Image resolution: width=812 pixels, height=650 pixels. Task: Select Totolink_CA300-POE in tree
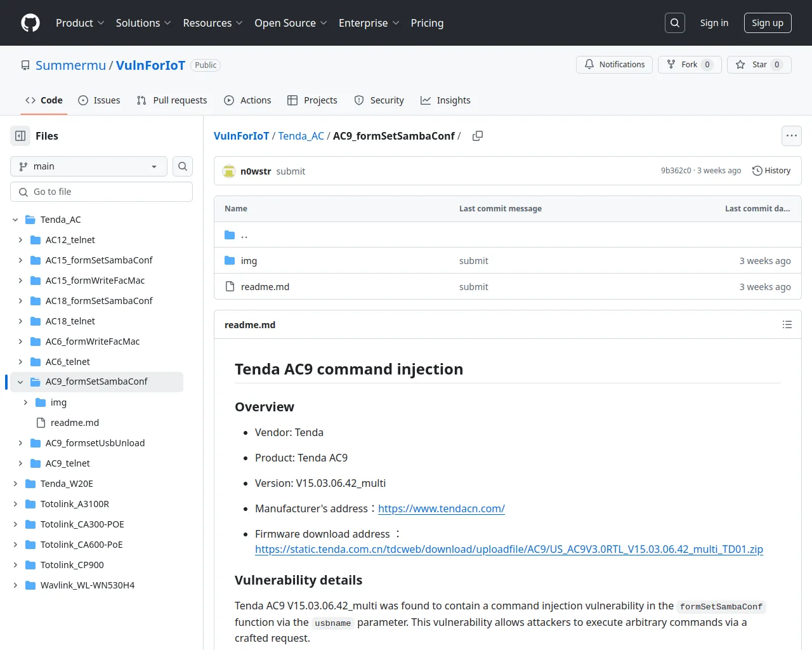82,524
